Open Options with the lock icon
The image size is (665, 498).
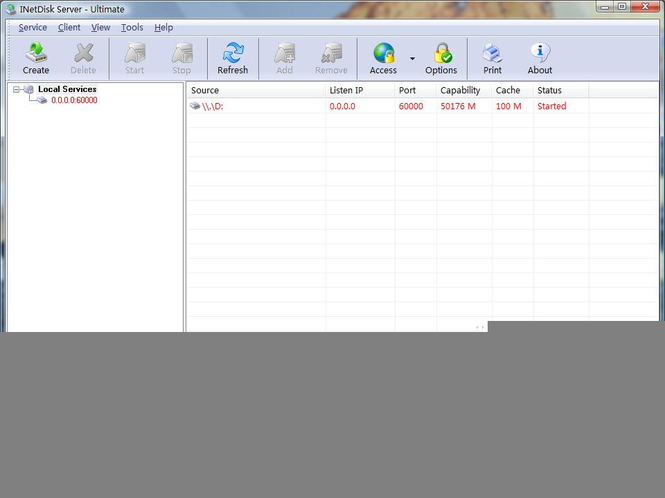(x=442, y=53)
